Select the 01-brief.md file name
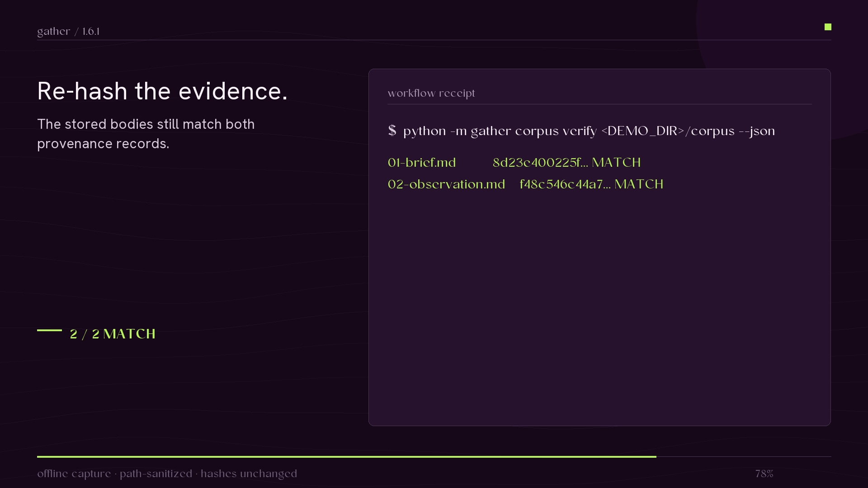The height and width of the screenshot is (488, 868). [422, 163]
